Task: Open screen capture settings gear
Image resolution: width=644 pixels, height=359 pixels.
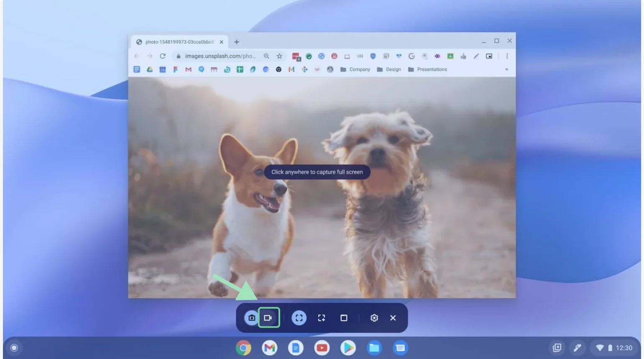Action: pos(374,318)
